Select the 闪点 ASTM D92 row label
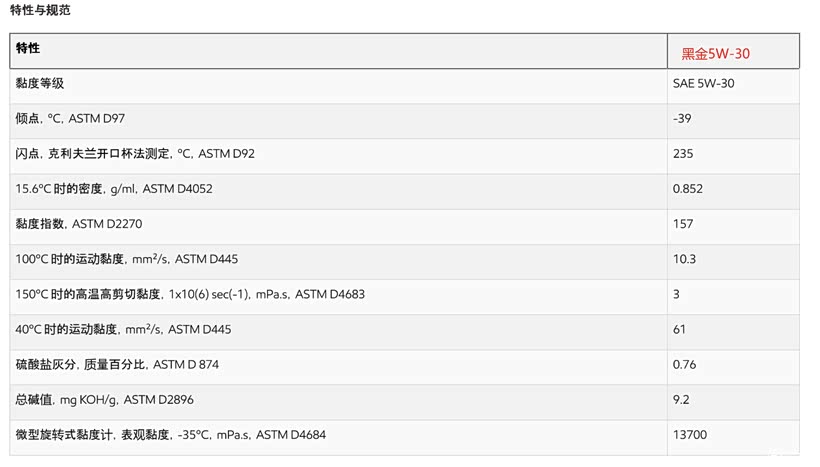 click(135, 154)
